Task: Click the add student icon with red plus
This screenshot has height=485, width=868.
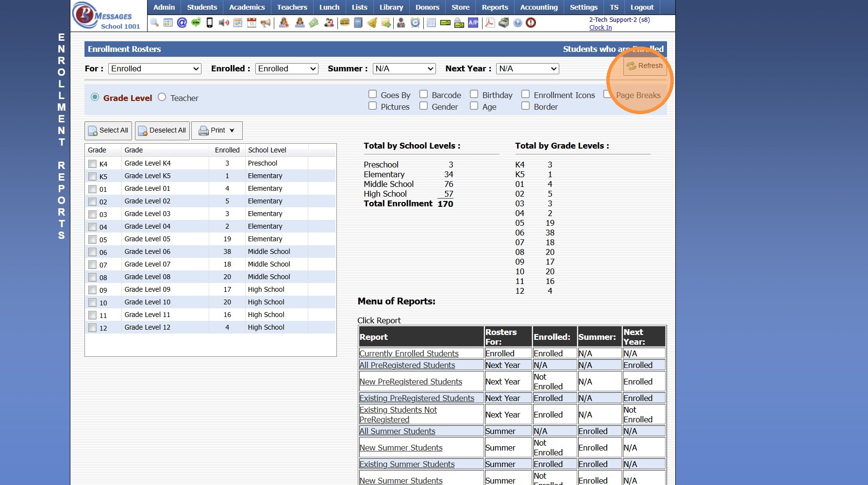Action: point(284,22)
